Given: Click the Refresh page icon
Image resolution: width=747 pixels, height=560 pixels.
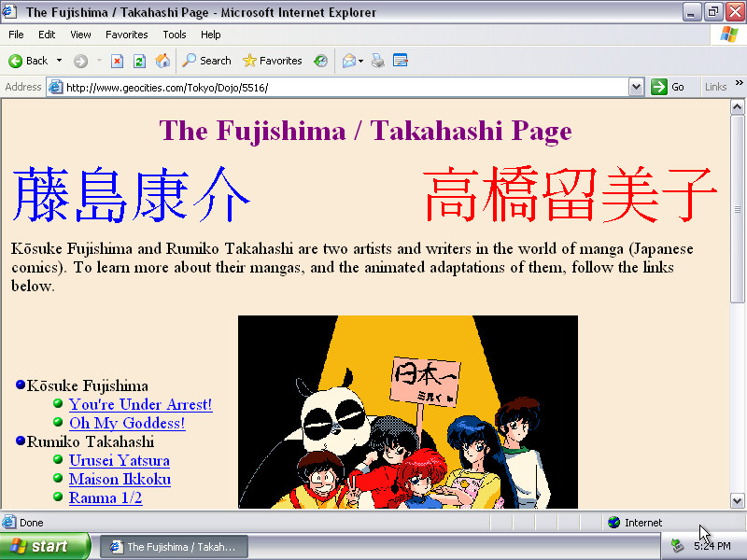Looking at the screenshot, I should click(139, 61).
